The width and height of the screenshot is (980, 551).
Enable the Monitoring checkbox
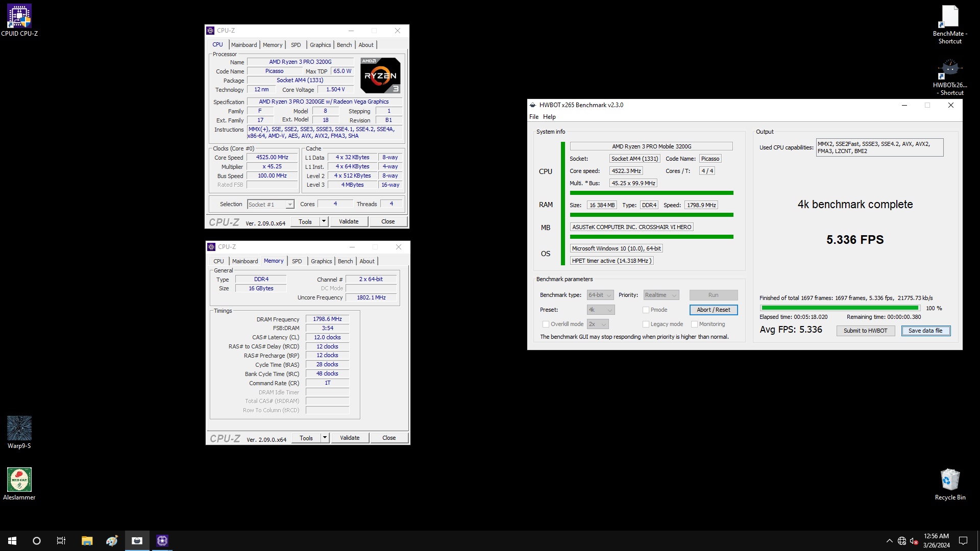694,324
